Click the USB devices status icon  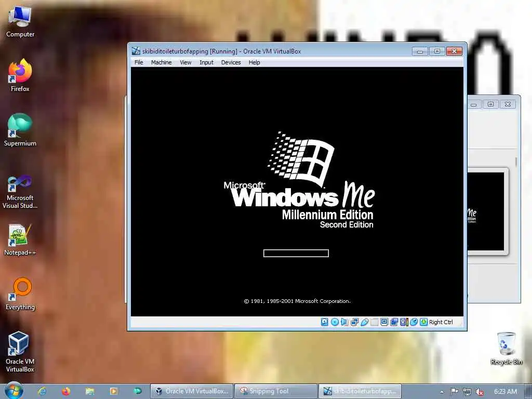pos(364,322)
